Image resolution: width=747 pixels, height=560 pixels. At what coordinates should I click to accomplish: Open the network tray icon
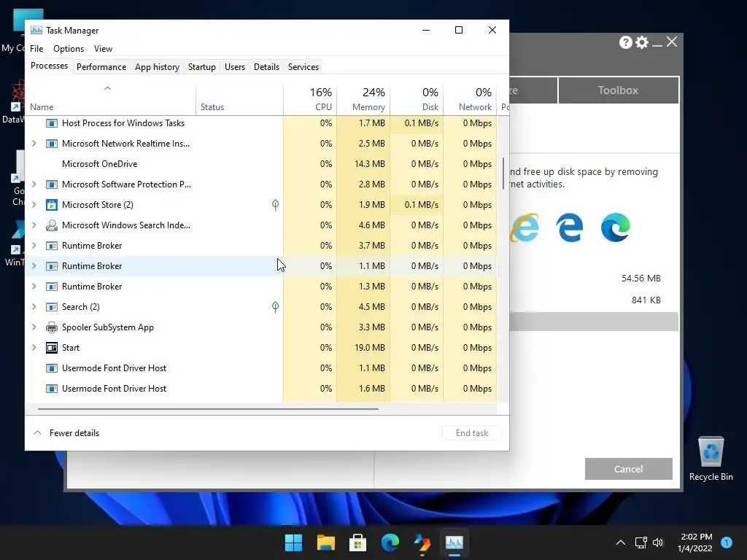(x=640, y=542)
